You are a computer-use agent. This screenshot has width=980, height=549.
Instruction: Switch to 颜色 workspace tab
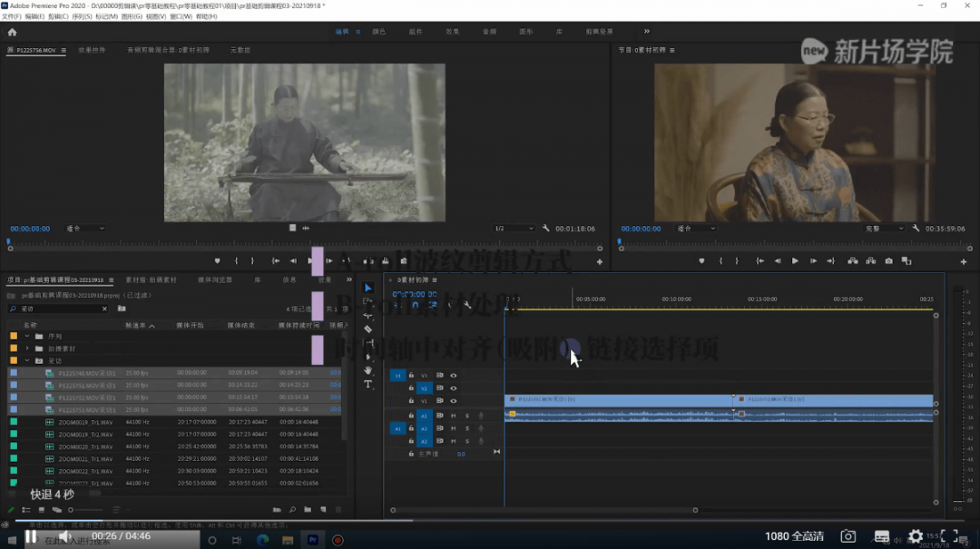coord(378,31)
